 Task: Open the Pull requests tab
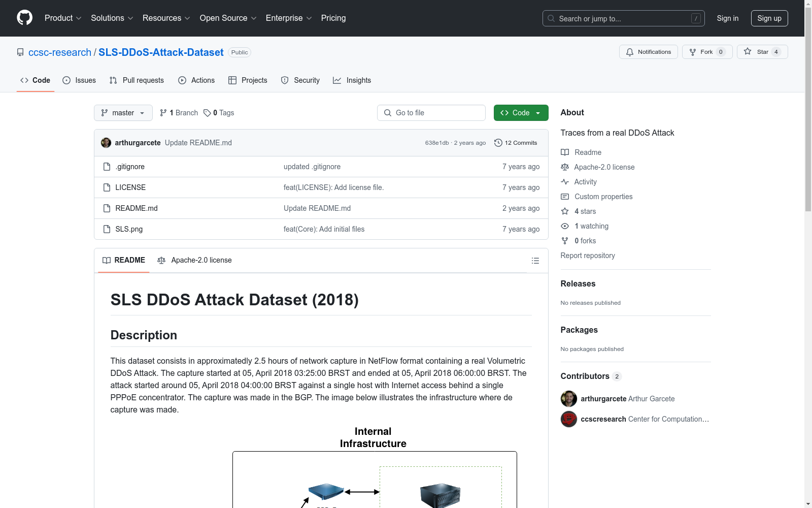pos(137,80)
